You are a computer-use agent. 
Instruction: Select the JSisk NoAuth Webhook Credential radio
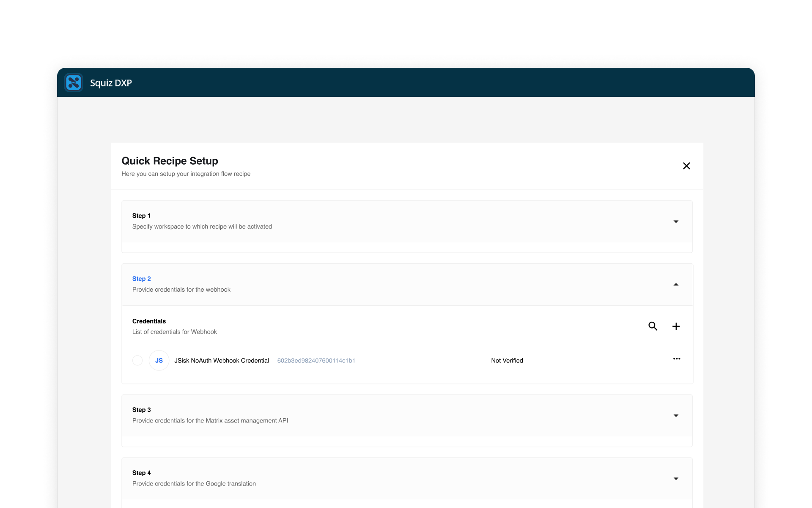[137, 360]
